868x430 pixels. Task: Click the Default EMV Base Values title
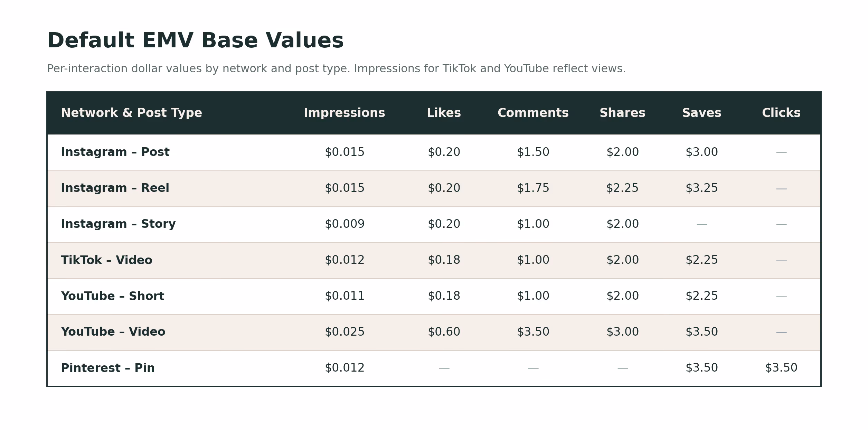195,41
